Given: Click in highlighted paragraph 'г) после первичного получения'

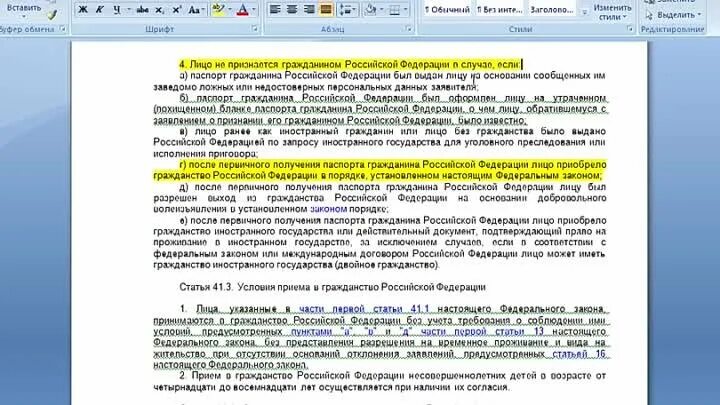Looking at the screenshot, I should tap(380, 170).
